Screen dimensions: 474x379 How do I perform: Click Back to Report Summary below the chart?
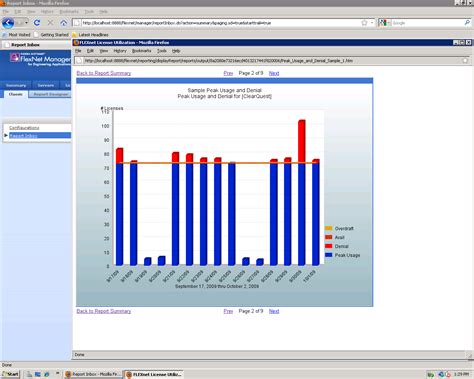tap(104, 311)
